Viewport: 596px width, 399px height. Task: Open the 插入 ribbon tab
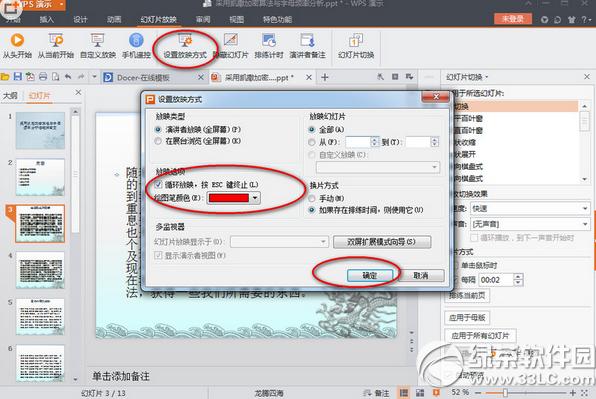[46, 19]
